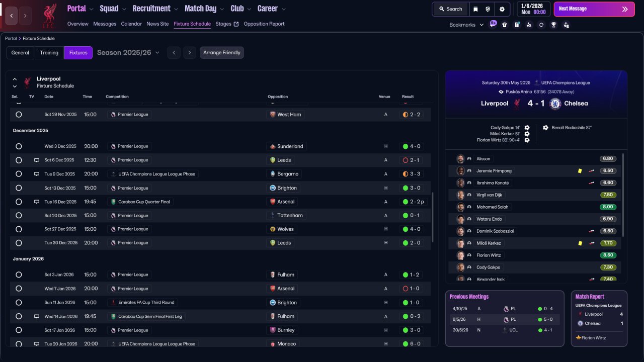Viewport: 644px width, 362px height.
Task: Click Dominik Szoboszlai's substitution arrow icon
Action: pos(592,231)
